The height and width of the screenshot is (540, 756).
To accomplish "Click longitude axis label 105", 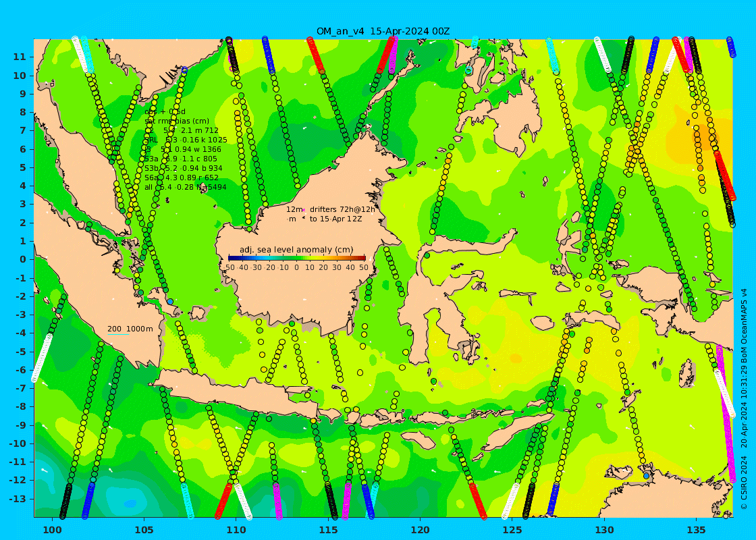I will 144,530.
